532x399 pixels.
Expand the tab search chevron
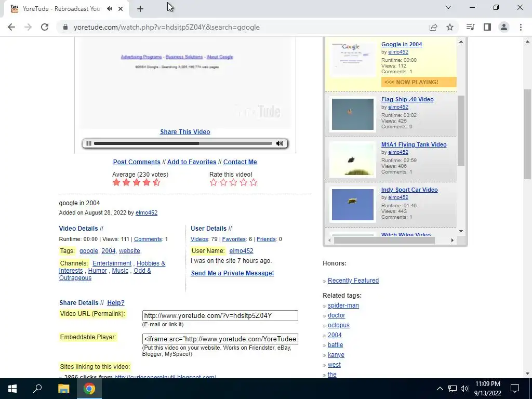(448, 7)
